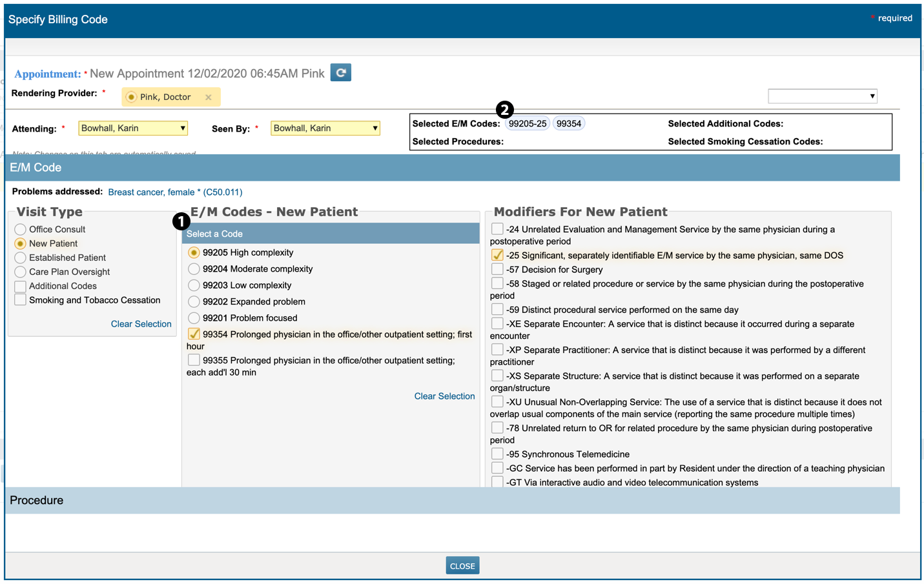This screenshot has width=924, height=584.
Task: Select the Pink, Doctor provider radio button
Action: pos(131,97)
